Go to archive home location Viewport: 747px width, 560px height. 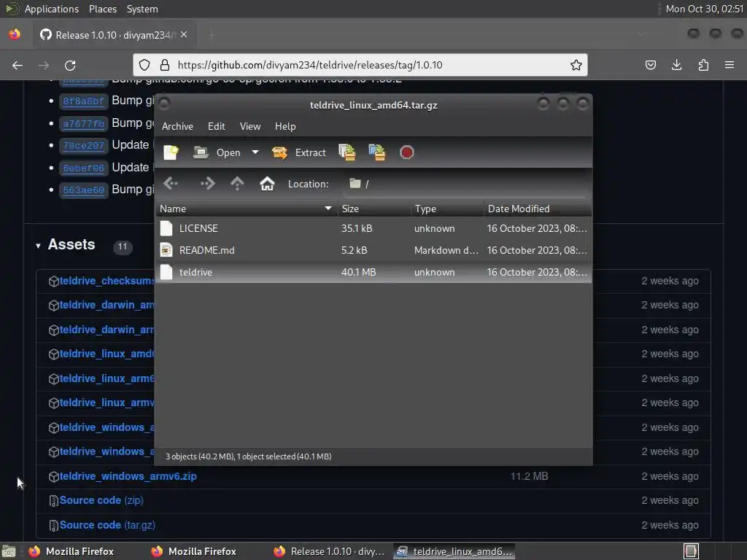[x=267, y=183]
